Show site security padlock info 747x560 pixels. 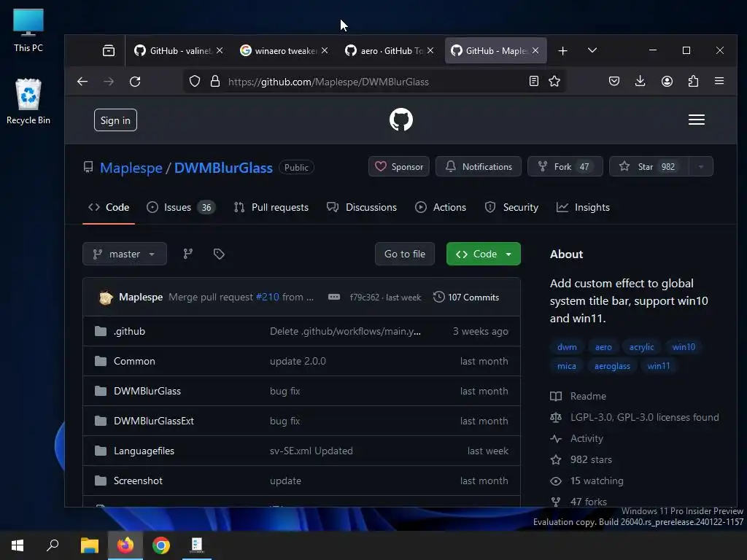[x=215, y=82]
